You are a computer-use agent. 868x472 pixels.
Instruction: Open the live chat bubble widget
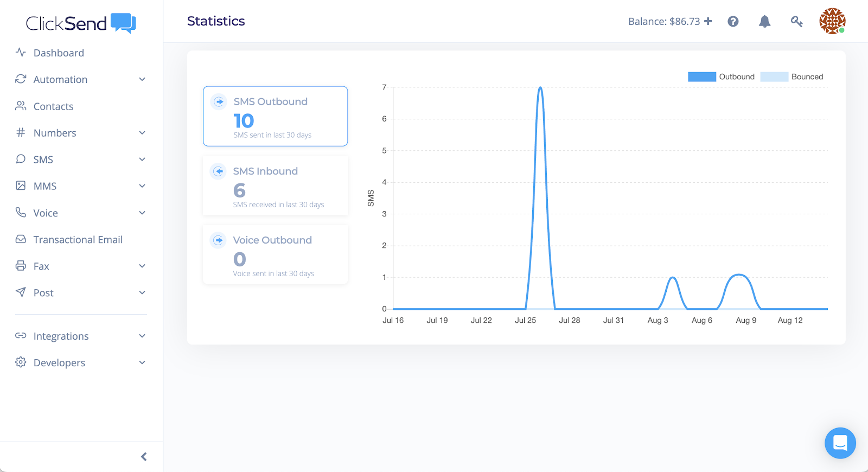point(840,443)
